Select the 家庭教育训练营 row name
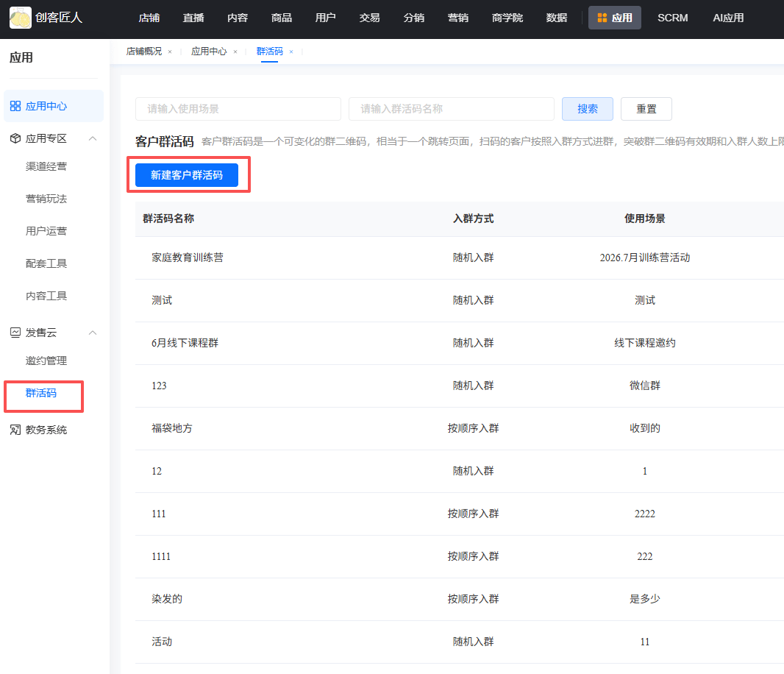The image size is (784, 674). point(188,258)
